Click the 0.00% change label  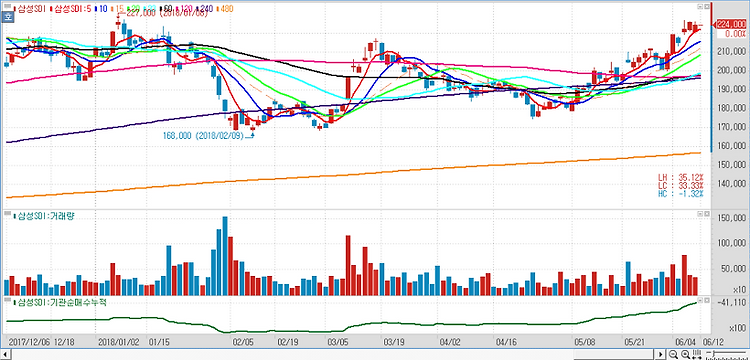(735, 34)
